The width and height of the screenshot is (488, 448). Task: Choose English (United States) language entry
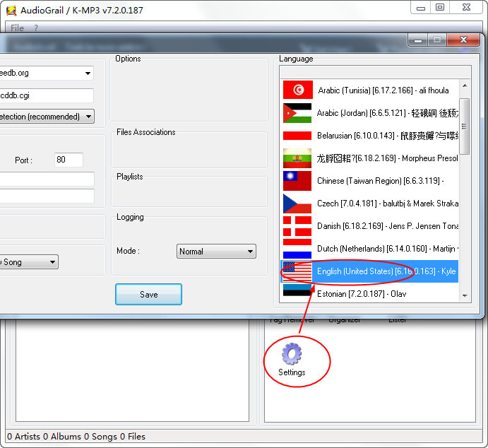(x=369, y=271)
